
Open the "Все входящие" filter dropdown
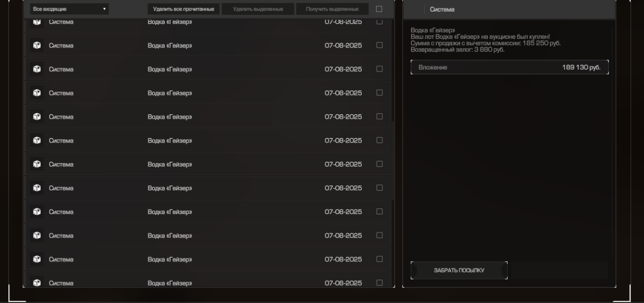coord(69,9)
